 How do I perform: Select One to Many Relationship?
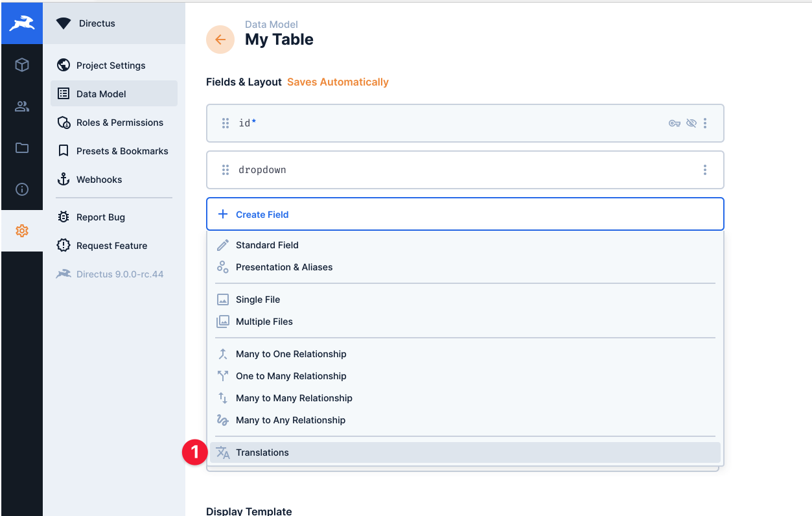(x=465, y=376)
